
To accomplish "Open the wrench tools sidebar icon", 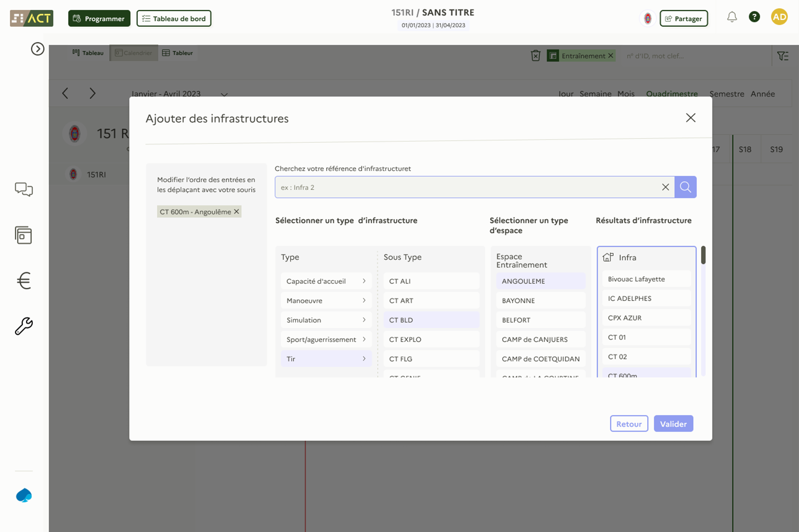I will click(24, 326).
